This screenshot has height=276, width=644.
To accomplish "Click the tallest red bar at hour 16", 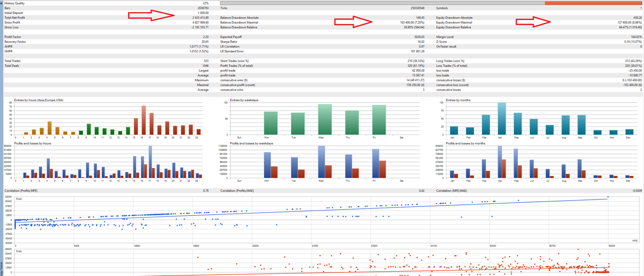I will (144, 120).
